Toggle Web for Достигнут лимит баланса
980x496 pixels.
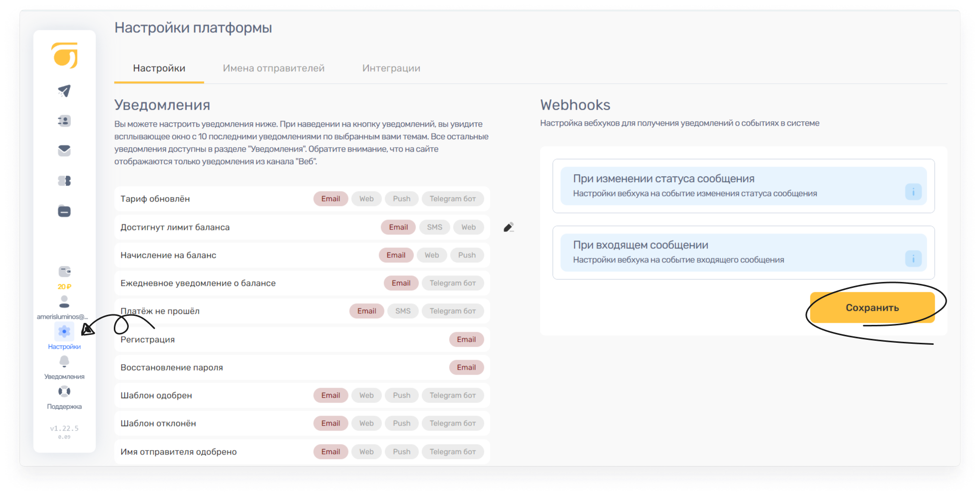tap(468, 227)
